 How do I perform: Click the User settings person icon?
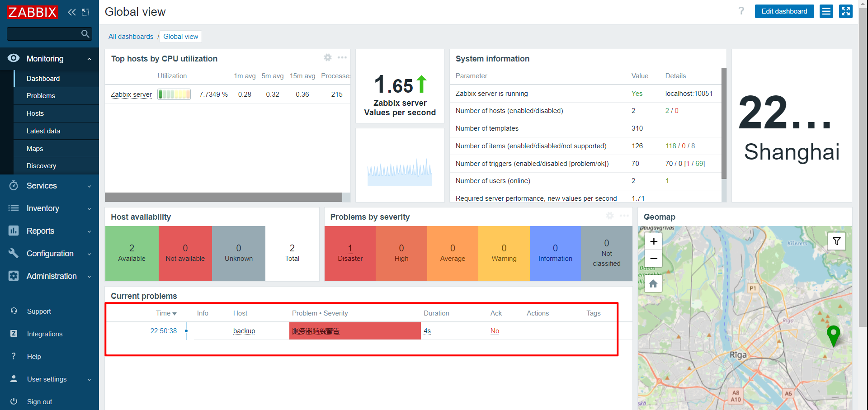[x=14, y=379]
